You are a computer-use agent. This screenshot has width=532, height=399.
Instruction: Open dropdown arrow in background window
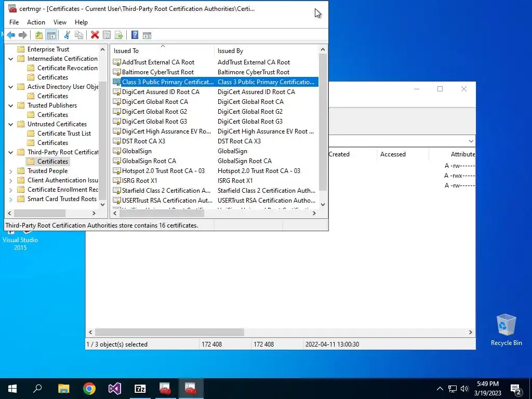[471, 141]
